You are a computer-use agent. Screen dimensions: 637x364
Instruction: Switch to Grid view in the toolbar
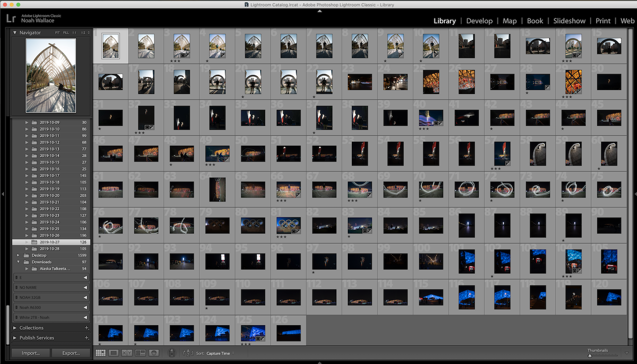click(x=101, y=353)
